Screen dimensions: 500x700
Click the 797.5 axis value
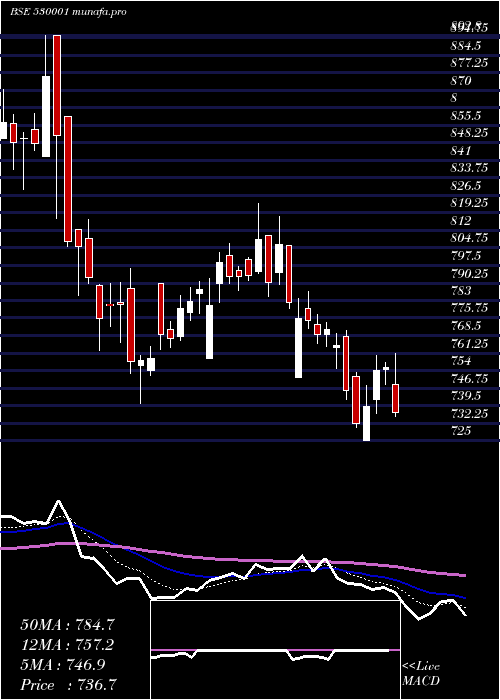[x=466, y=255]
